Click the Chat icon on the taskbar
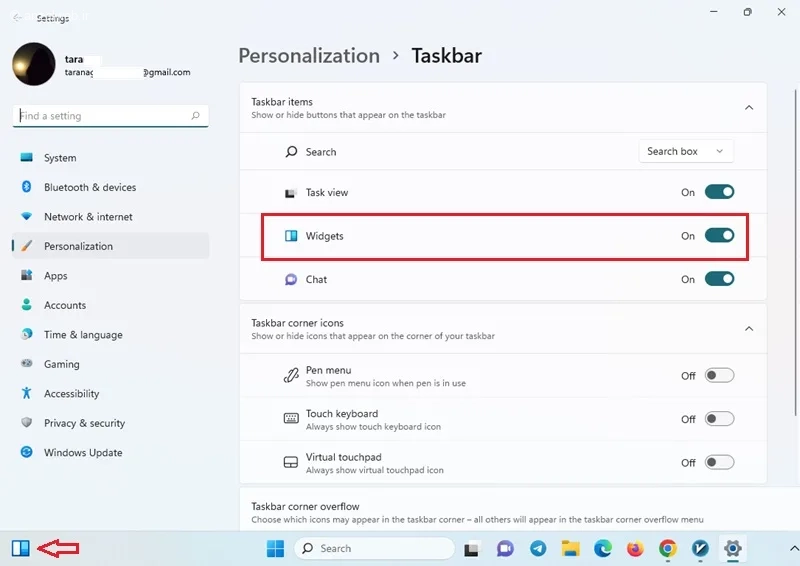800x566 pixels. tap(505, 548)
